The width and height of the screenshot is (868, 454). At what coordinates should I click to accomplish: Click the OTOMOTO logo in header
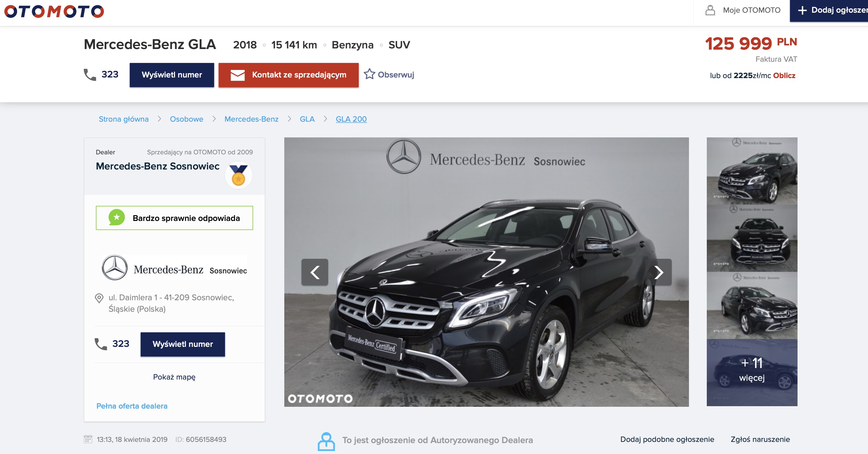click(x=54, y=12)
